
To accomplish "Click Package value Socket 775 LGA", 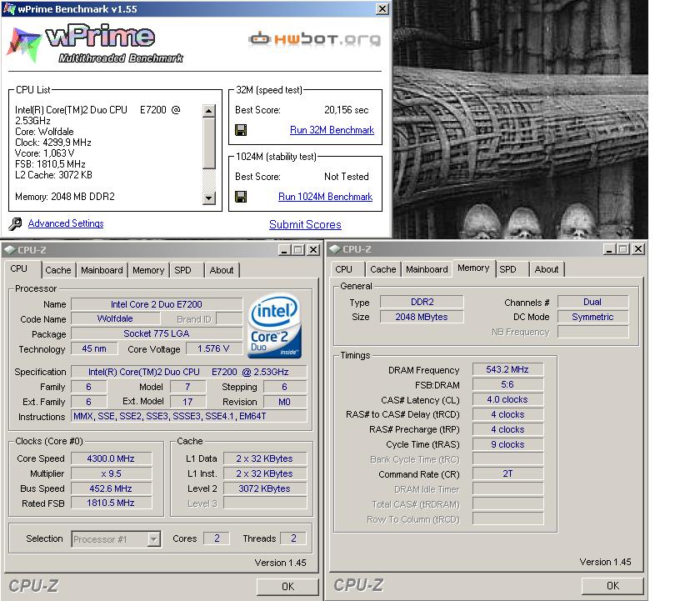I will (x=157, y=333).
